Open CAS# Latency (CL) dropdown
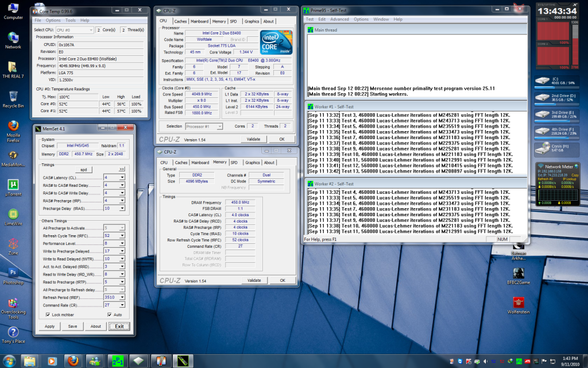 point(114,177)
